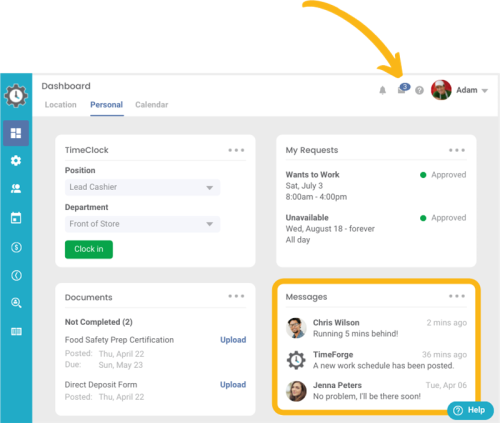Click the circular back-arrow sidebar icon
This screenshot has height=423, width=500.
pyautogui.click(x=16, y=275)
